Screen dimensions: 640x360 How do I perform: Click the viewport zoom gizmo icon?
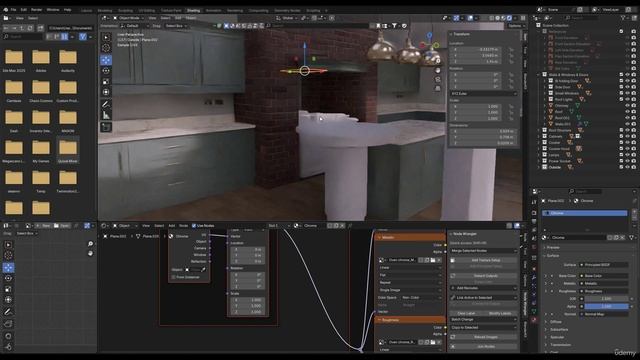pos(438,61)
